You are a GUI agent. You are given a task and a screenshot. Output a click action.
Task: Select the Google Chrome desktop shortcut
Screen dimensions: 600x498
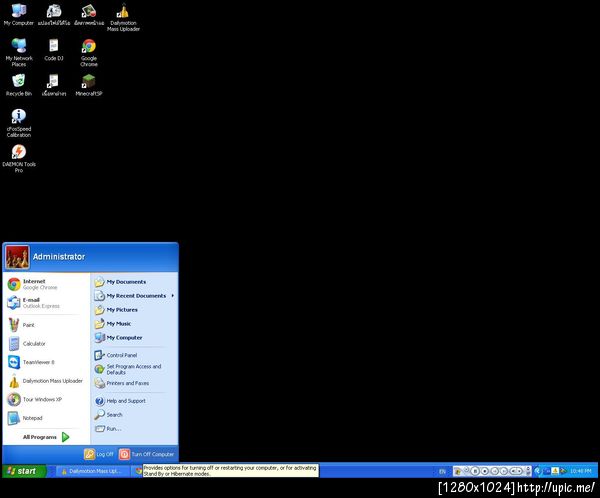(x=89, y=52)
